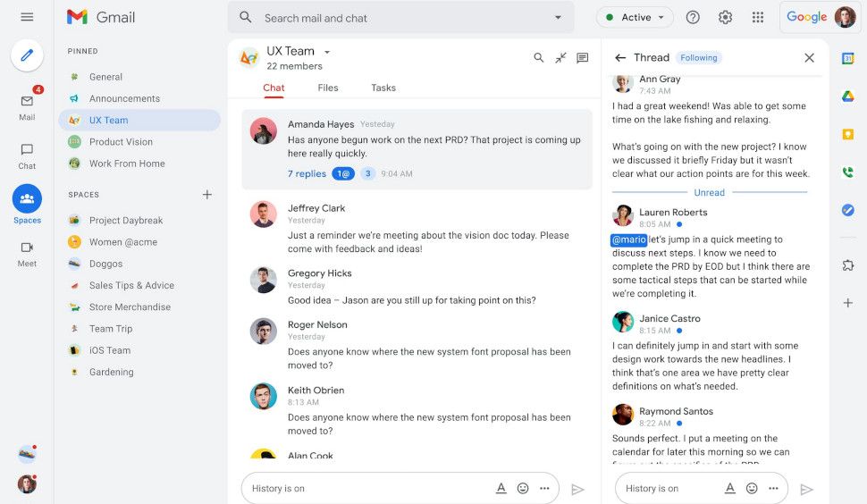
Task: Open Google Tasks side panel icon
Action: pyautogui.click(x=847, y=210)
